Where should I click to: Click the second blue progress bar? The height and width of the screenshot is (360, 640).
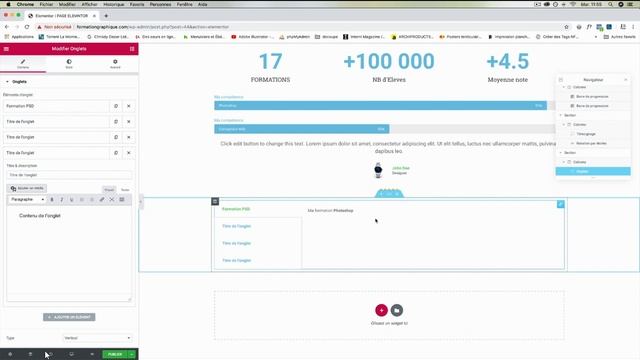302,129
